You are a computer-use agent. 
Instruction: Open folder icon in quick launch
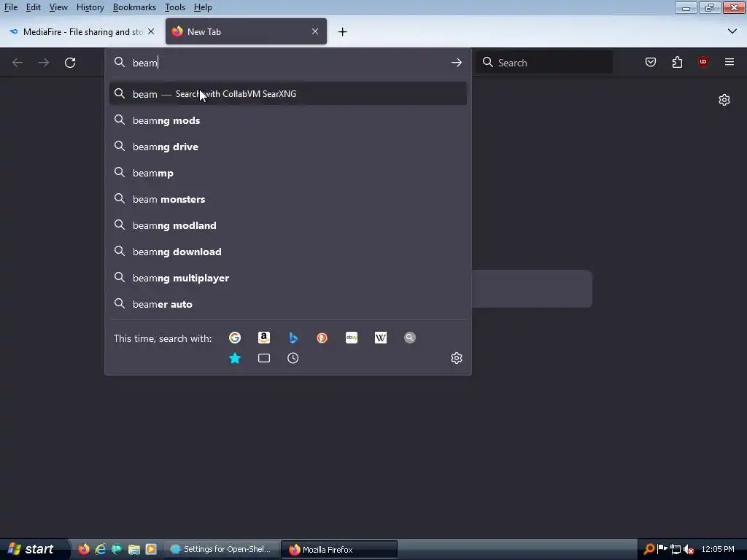(134, 549)
